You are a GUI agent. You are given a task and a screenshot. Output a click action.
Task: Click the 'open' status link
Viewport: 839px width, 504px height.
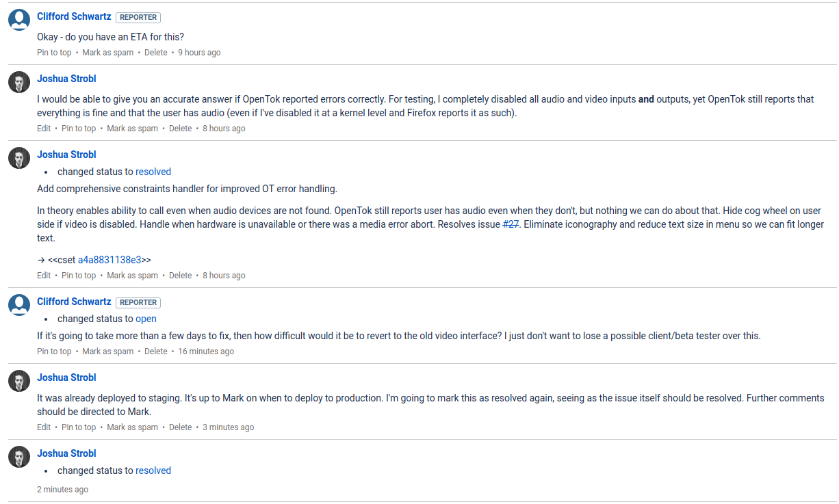click(146, 319)
